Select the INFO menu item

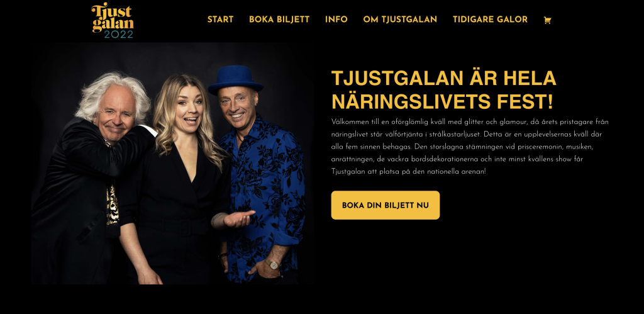click(336, 20)
